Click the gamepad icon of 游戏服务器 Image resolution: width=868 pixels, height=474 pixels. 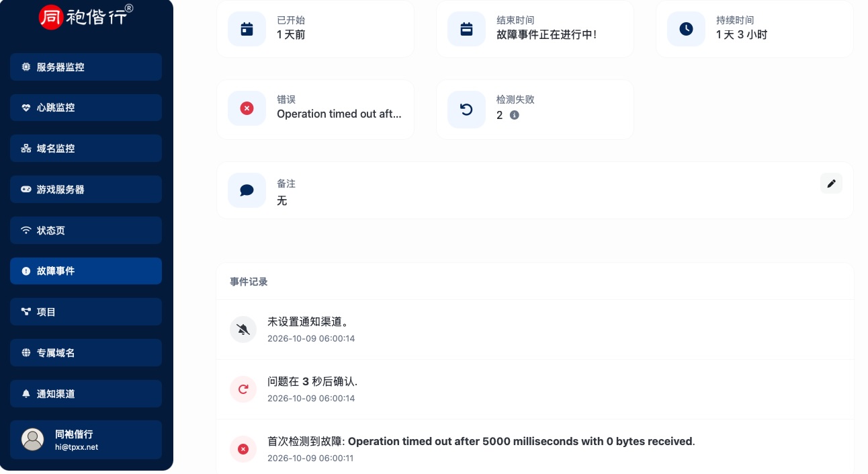[26, 190]
